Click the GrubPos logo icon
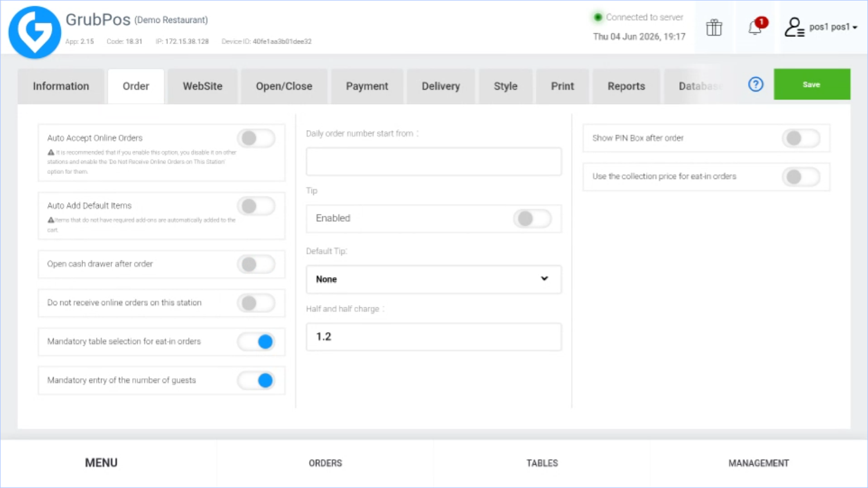 tap(35, 32)
